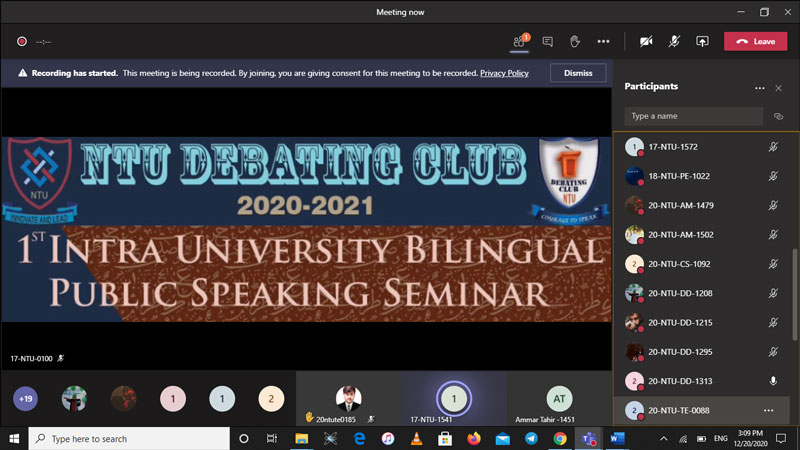Open the Show participants icon
800x450 pixels.
point(519,41)
